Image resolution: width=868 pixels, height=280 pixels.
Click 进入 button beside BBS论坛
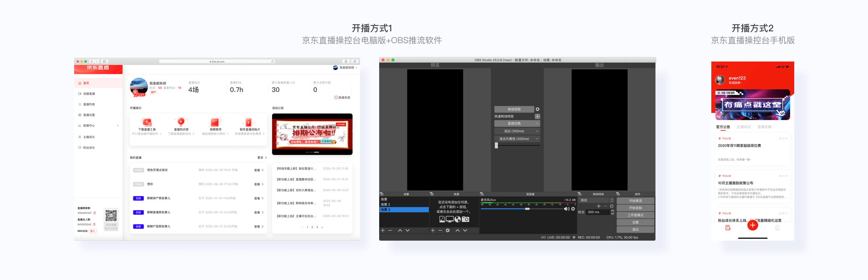pyautogui.click(x=92, y=231)
